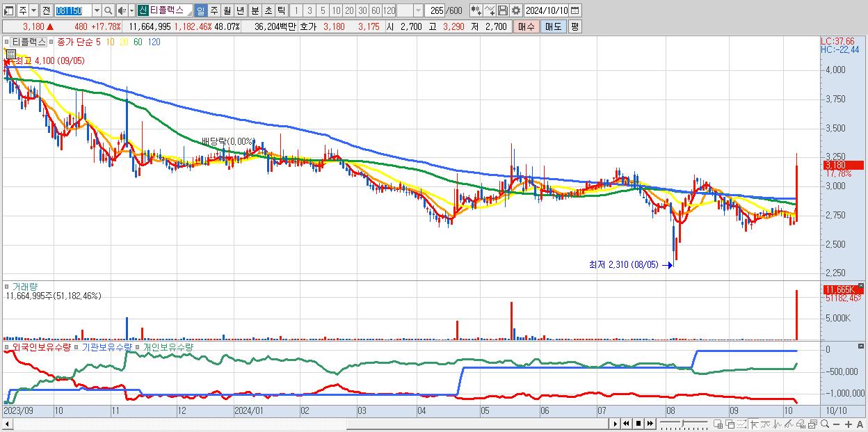The image size is (868, 432).
Task: Toggle the small square before 종가 단순 label
Action: 51,42
